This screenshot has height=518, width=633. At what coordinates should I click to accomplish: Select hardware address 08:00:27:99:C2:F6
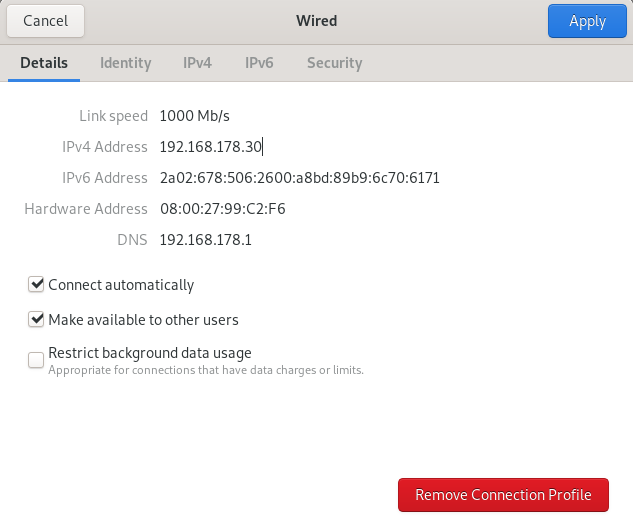(222, 209)
